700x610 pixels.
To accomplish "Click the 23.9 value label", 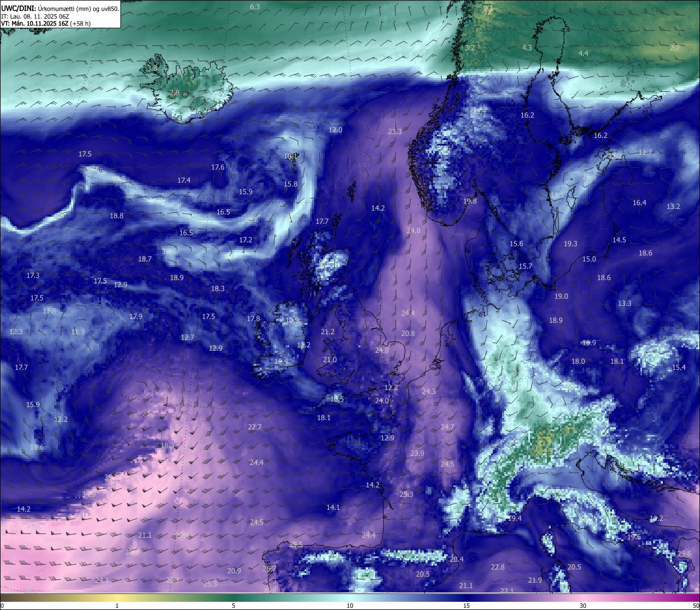I will (x=417, y=454).
